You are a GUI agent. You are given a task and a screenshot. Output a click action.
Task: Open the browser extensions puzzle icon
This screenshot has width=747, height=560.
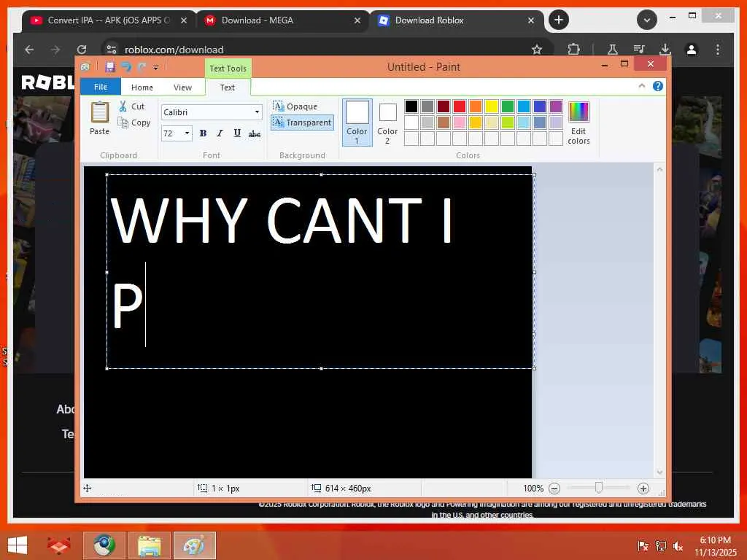573,49
